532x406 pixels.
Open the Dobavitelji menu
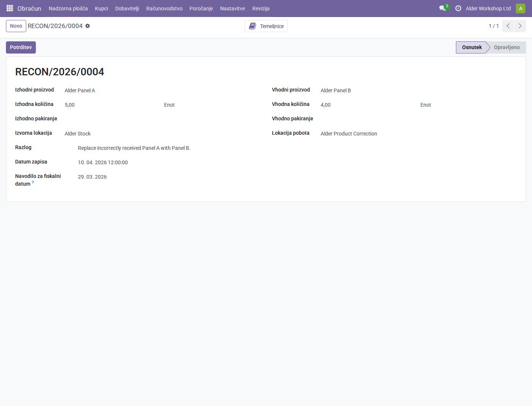click(127, 8)
